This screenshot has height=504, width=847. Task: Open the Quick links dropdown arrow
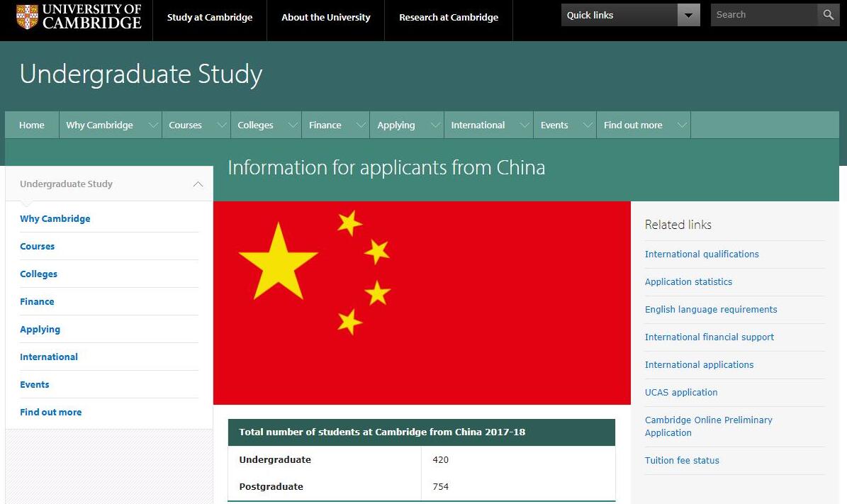(x=688, y=15)
